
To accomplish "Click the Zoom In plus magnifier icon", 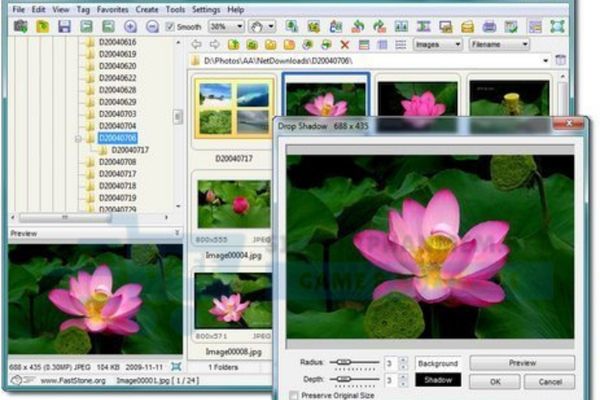I will tap(130, 26).
